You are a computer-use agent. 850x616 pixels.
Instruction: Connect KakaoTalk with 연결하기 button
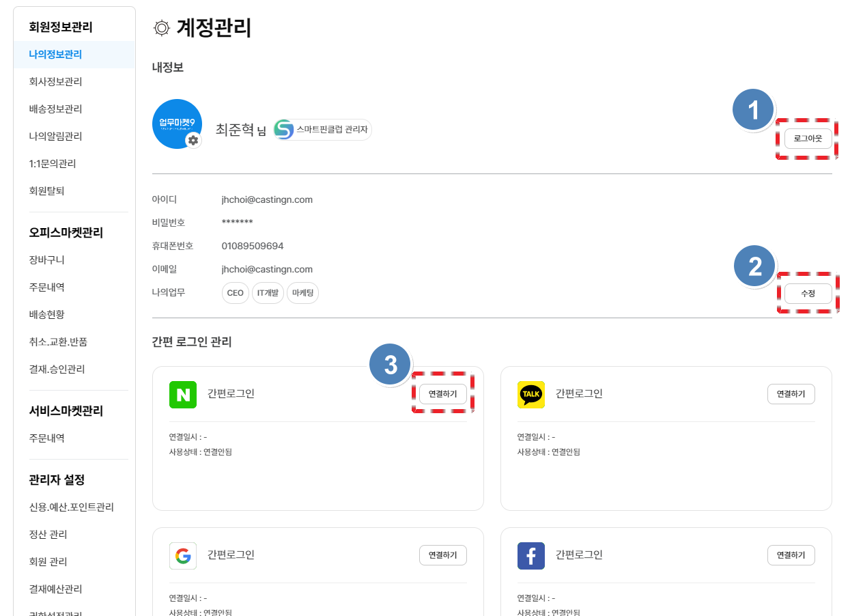coord(791,394)
